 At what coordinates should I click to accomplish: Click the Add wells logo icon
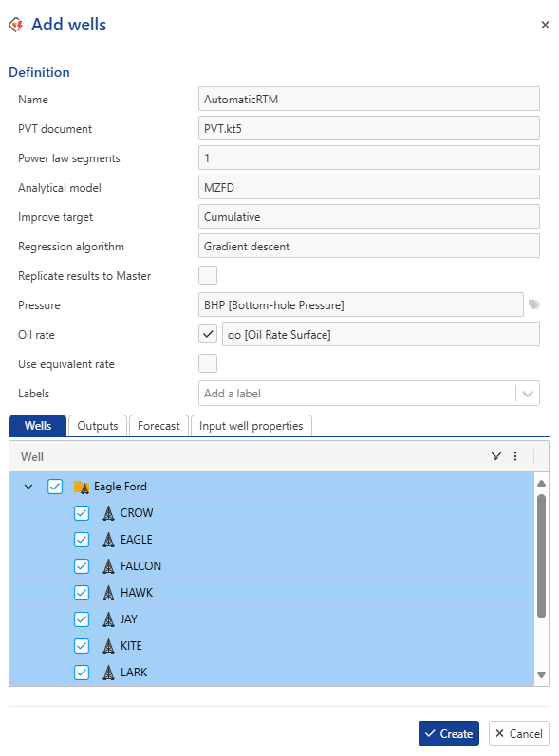pyautogui.click(x=16, y=25)
